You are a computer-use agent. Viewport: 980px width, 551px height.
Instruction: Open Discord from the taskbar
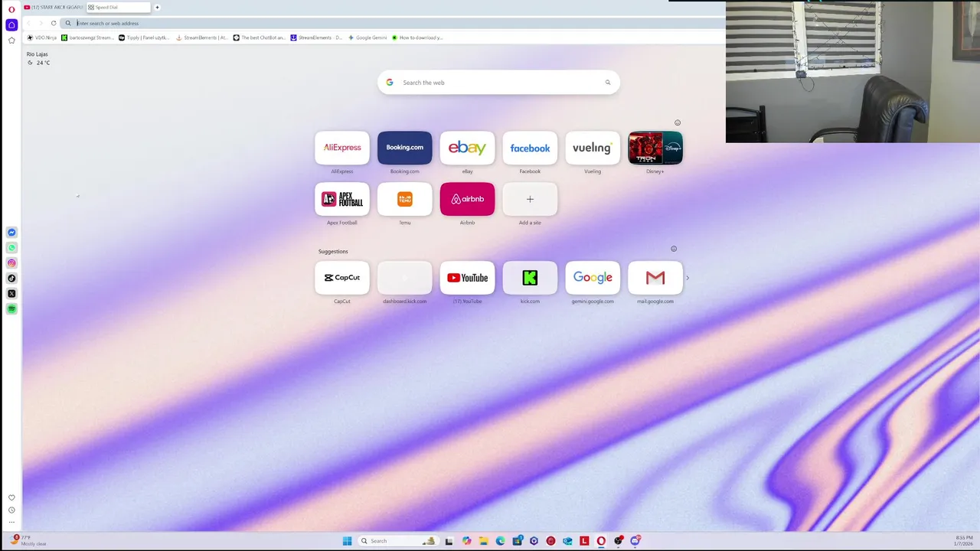click(x=635, y=541)
